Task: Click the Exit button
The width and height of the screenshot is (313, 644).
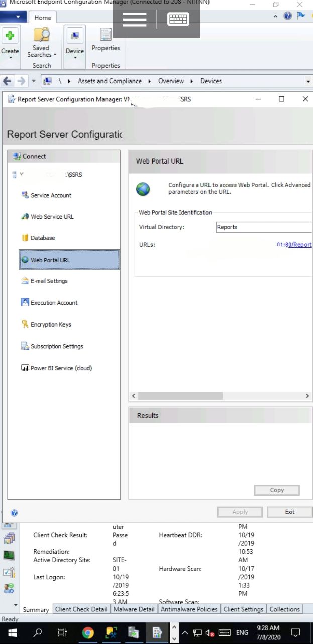Action: (x=289, y=512)
